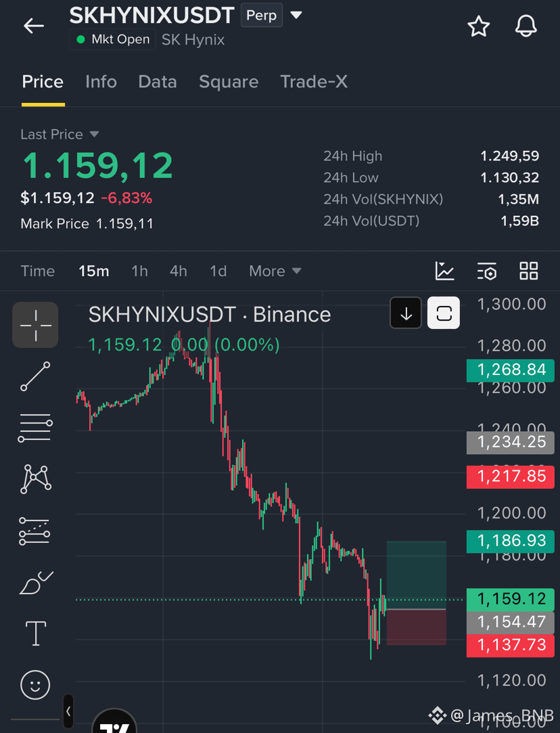
Task: Open the Square tab
Action: coord(229,82)
